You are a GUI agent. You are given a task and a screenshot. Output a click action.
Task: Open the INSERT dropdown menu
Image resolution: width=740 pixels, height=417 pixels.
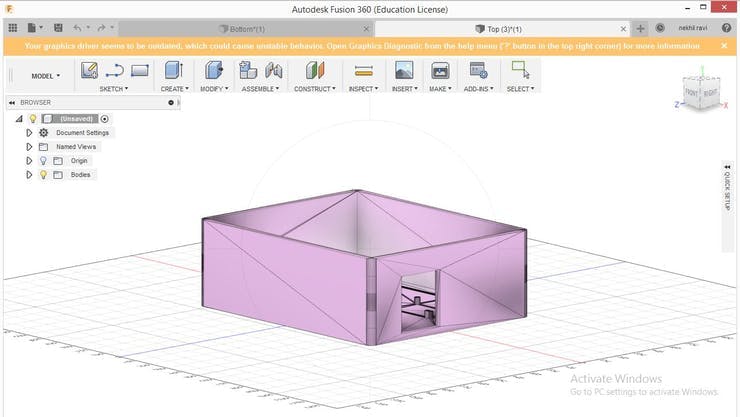[404, 89]
